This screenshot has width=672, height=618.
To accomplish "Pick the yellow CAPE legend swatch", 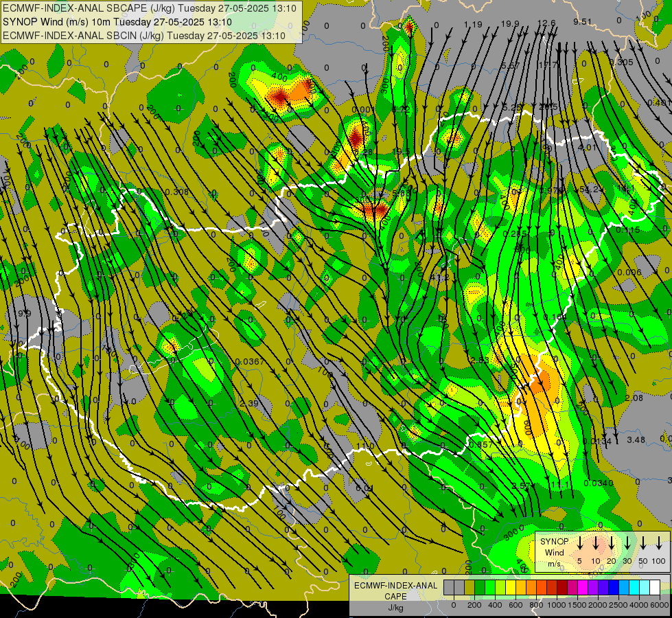I will [511, 588].
